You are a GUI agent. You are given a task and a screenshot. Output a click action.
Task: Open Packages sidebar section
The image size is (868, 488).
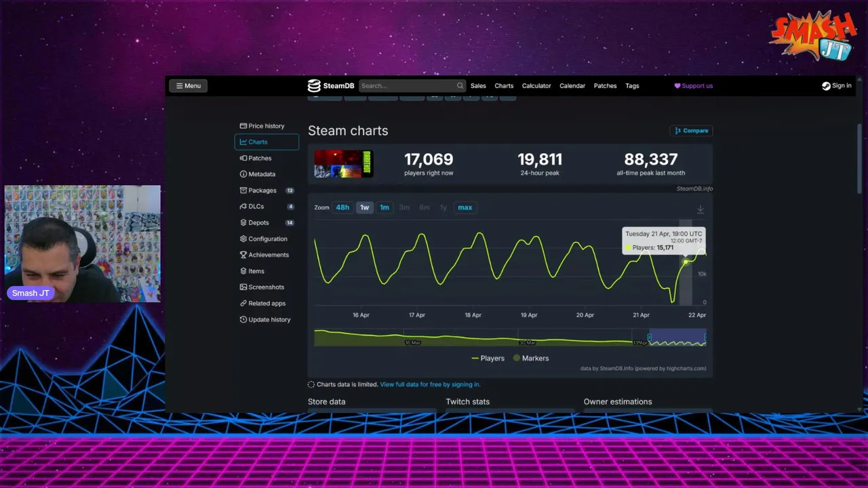click(267, 190)
